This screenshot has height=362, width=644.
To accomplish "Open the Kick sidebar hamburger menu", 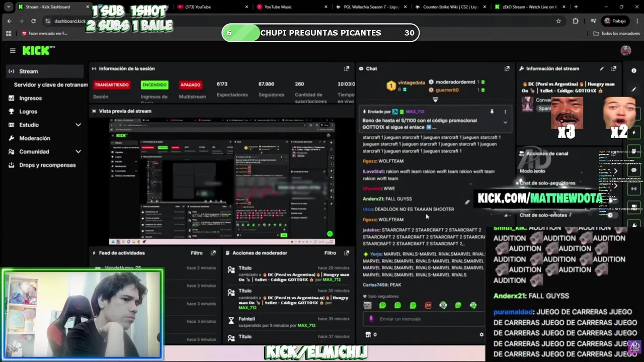I will pos(13,50).
